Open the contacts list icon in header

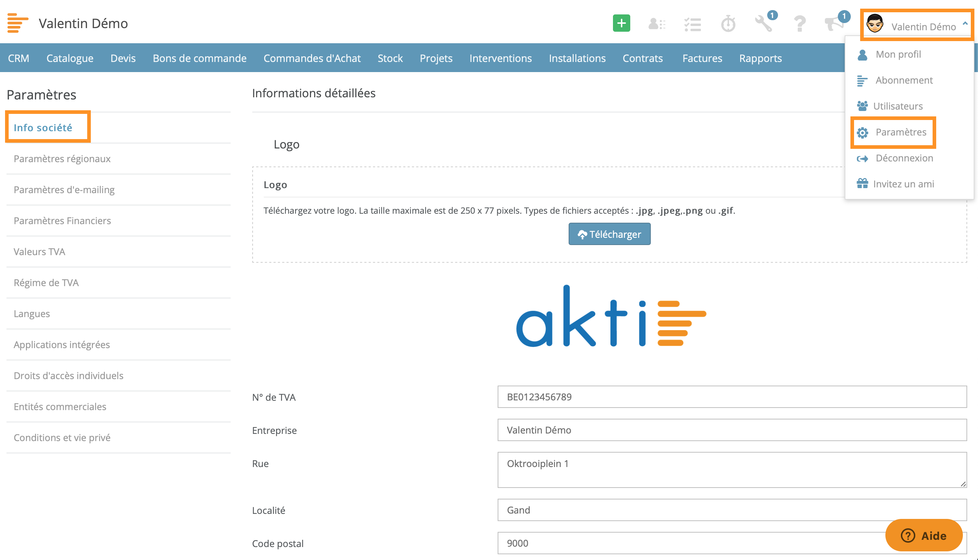pos(657,24)
